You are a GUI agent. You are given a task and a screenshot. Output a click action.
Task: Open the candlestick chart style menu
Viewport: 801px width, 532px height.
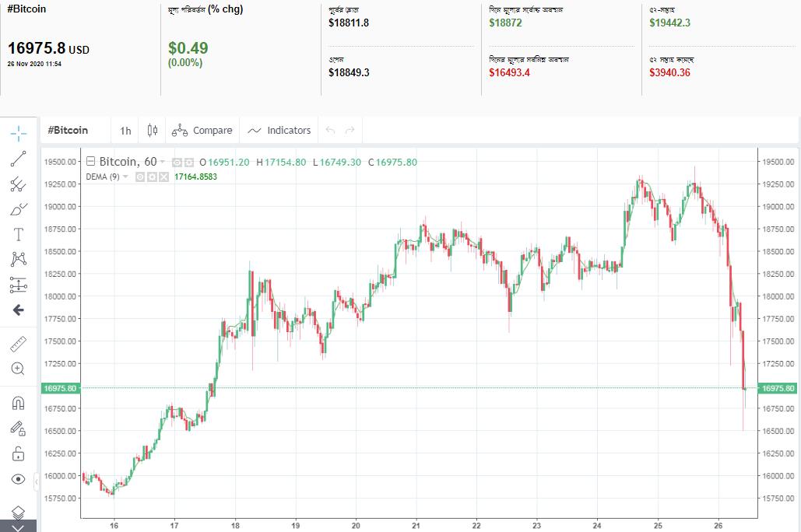click(153, 131)
